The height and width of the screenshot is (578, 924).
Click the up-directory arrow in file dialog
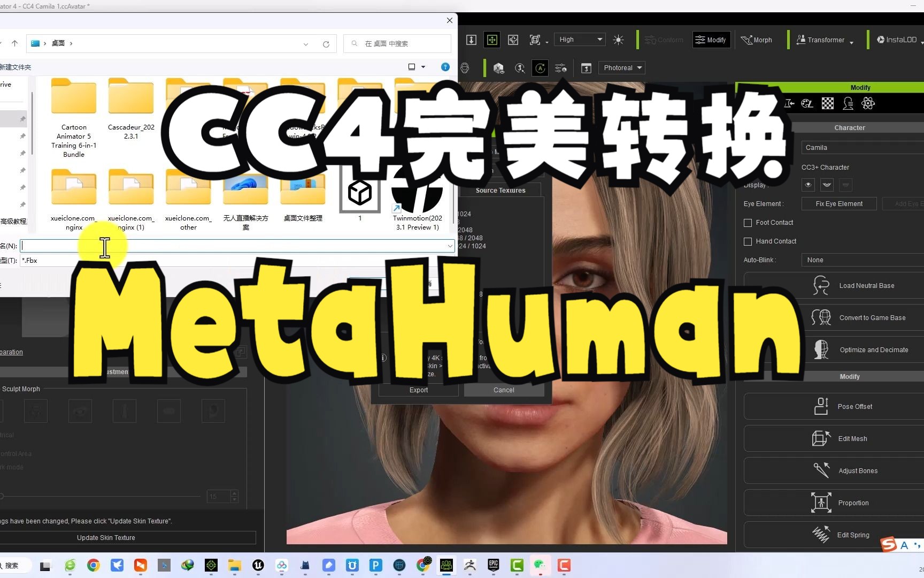tap(14, 43)
